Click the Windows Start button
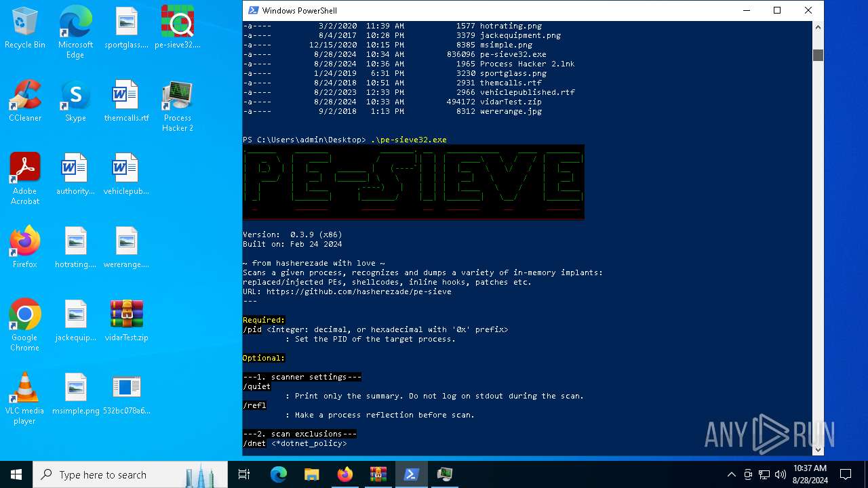 16,474
